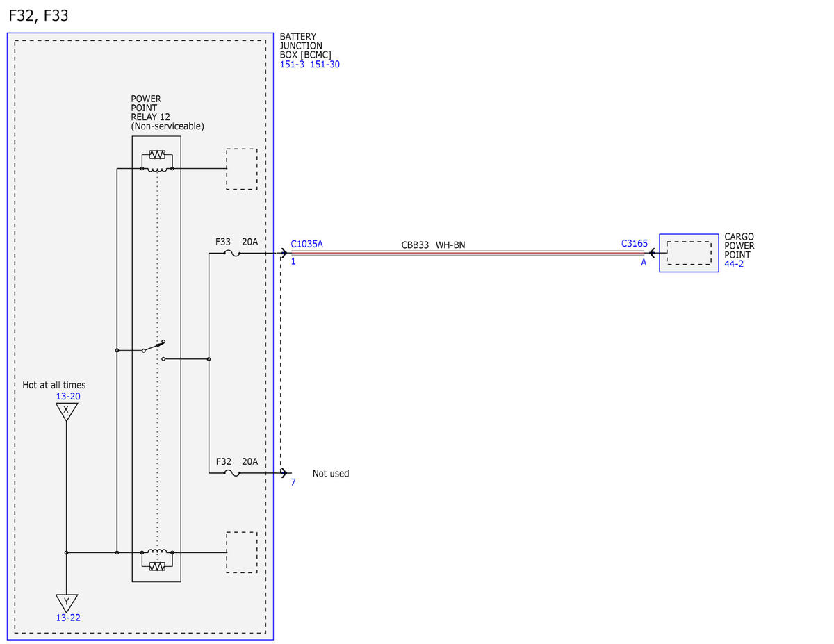Screen dimensions: 834x644
Task: Select connector label C3165
Action: 635,244
